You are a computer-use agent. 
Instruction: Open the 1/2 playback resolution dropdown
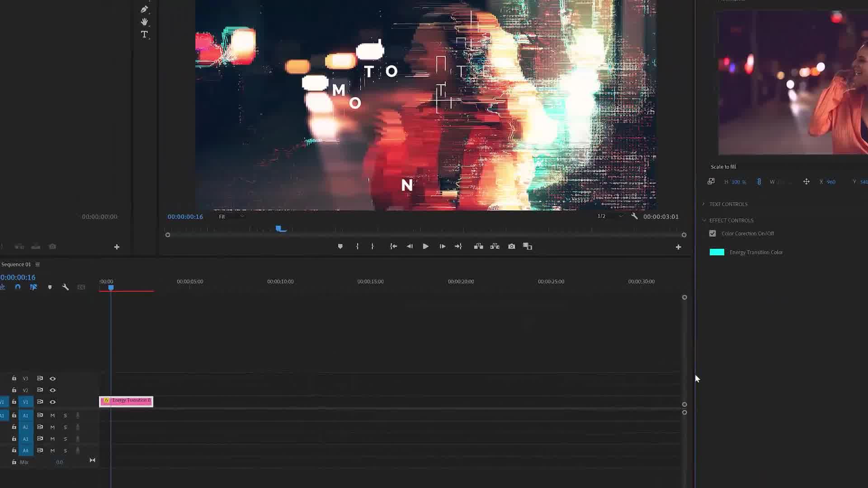click(x=610, y=216)
